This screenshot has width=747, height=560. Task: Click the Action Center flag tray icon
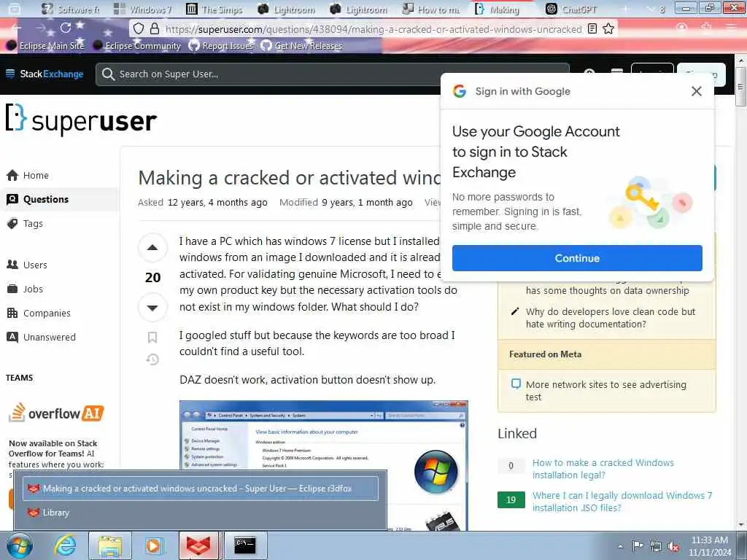tap(638, 545)
